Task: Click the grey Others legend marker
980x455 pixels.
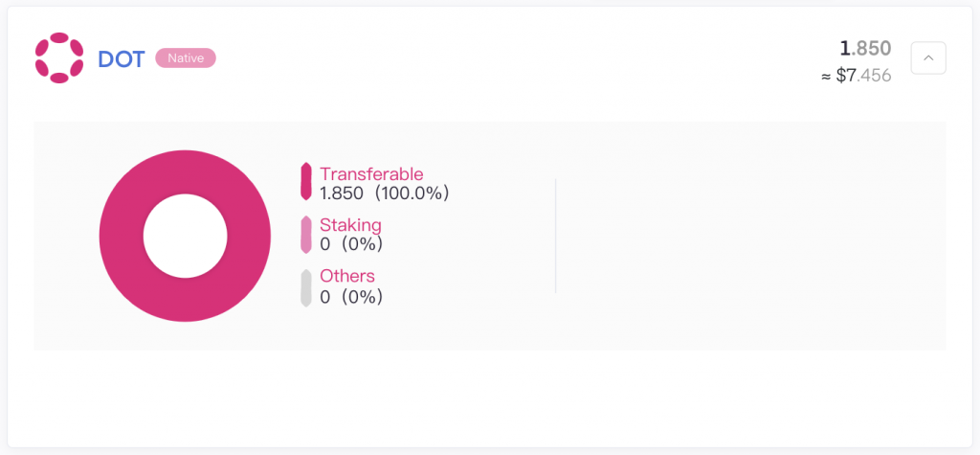Action: 305,288
